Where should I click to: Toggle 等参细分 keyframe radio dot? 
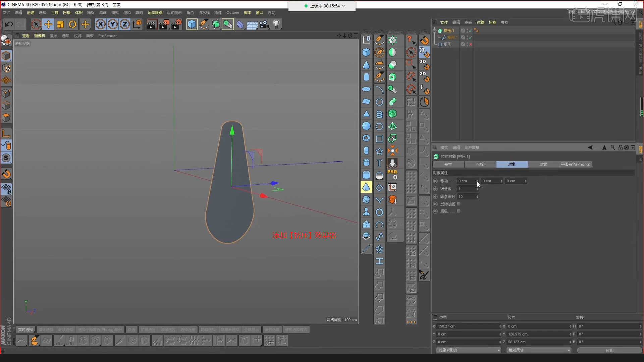tap(435, 197)
